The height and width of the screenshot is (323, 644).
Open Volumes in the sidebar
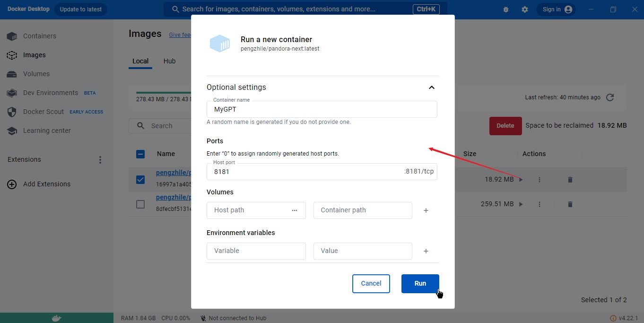pos(36,74)
